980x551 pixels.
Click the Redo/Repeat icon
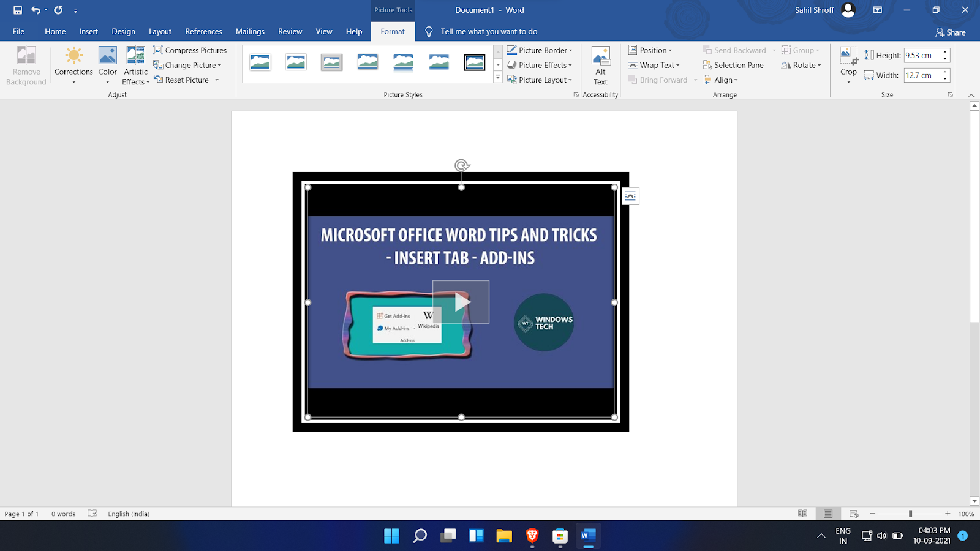point(58,10)
